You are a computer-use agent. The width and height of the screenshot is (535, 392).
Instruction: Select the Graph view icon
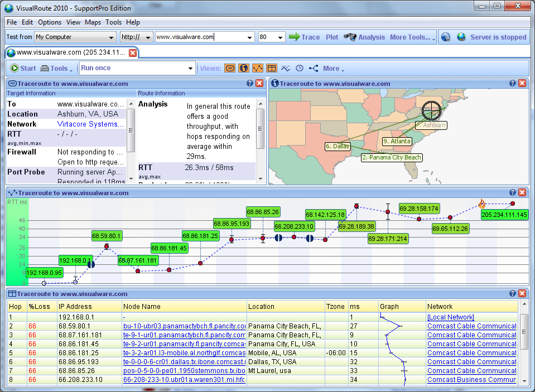tap(258, 68)
